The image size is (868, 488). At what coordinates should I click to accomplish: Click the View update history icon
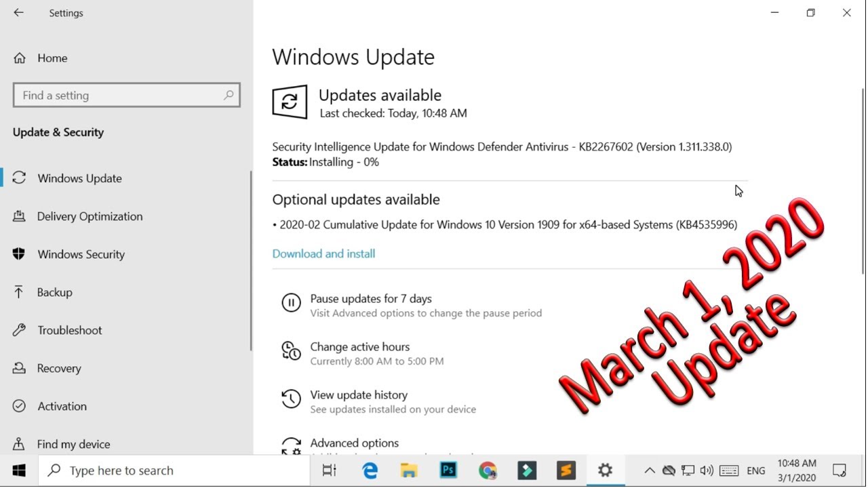click(291, 399)
